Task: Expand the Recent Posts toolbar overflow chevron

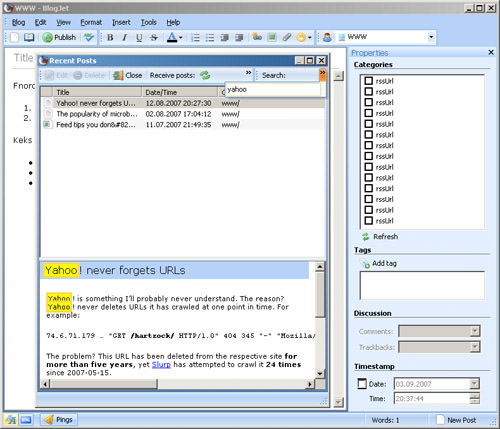Action: 248,72
